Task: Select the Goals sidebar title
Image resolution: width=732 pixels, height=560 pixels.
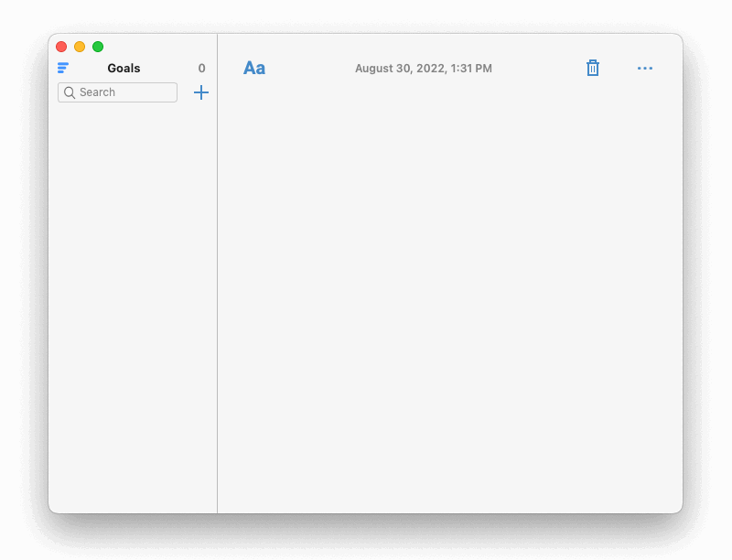Action: (x=124, y=68)
